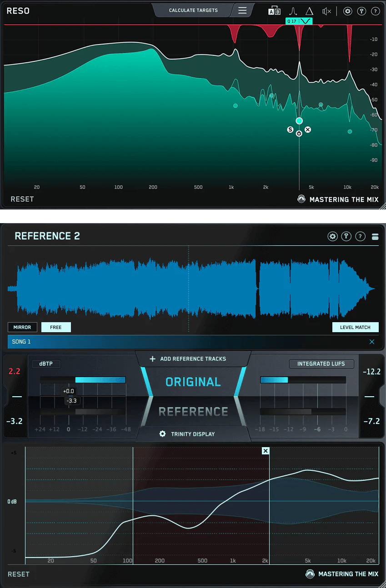Toggle the selected node power button

coord(299,134)
